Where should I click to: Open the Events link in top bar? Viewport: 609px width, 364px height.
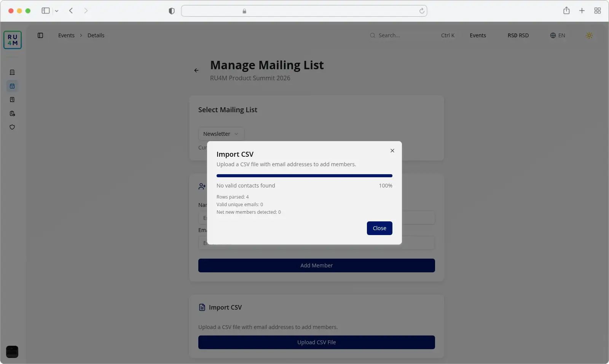tap(478, 35)
